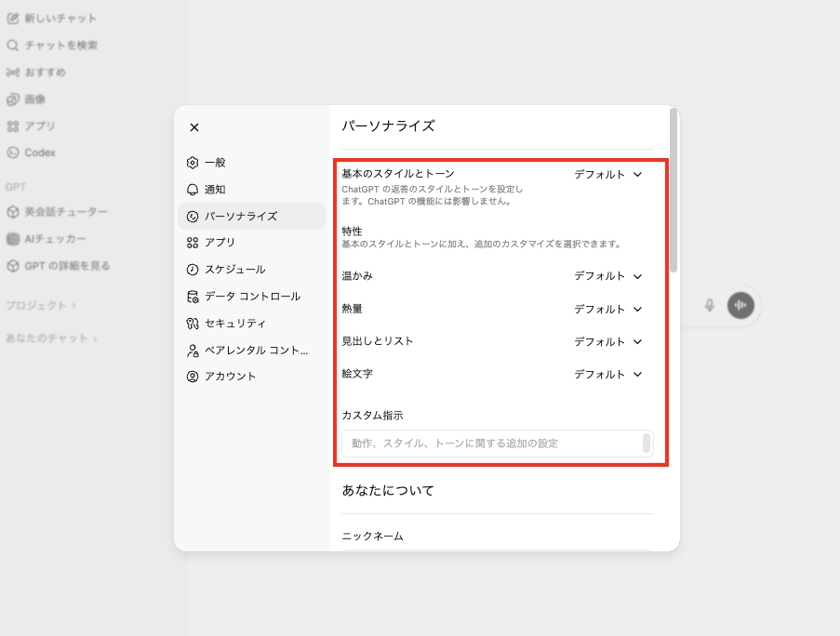Open the 熱量 dropdown
Image resolution: width=840 pixels, height=636 pixels.
click(x=608, y=309)
